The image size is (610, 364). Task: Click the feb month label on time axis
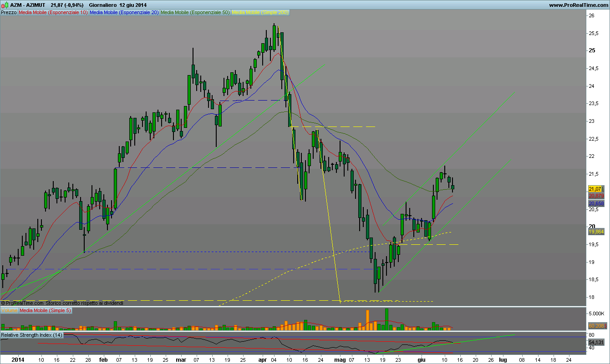click(x=103, y=359)
